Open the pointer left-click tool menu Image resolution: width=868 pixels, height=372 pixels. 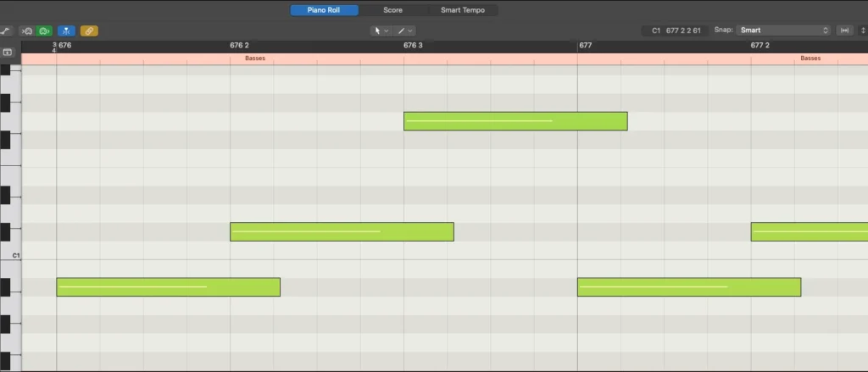click(381, 31)
